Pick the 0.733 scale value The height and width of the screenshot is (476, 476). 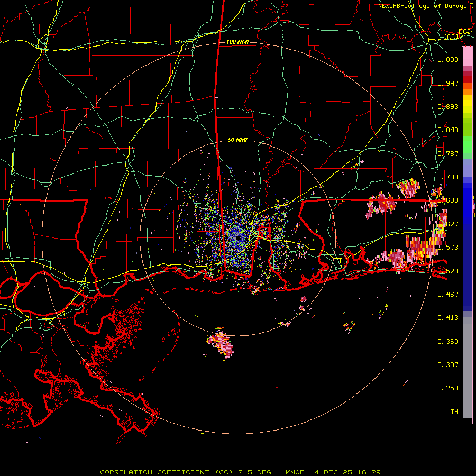(448, 177)
